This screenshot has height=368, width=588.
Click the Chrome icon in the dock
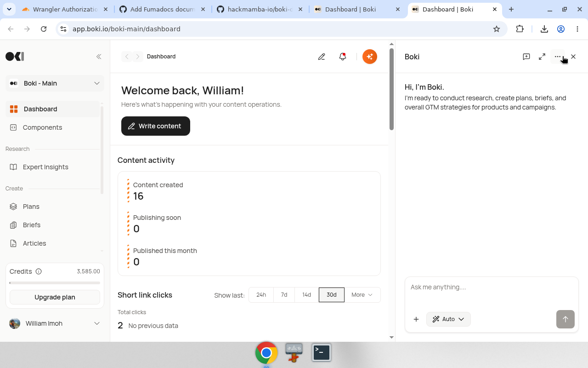(266, 353)
